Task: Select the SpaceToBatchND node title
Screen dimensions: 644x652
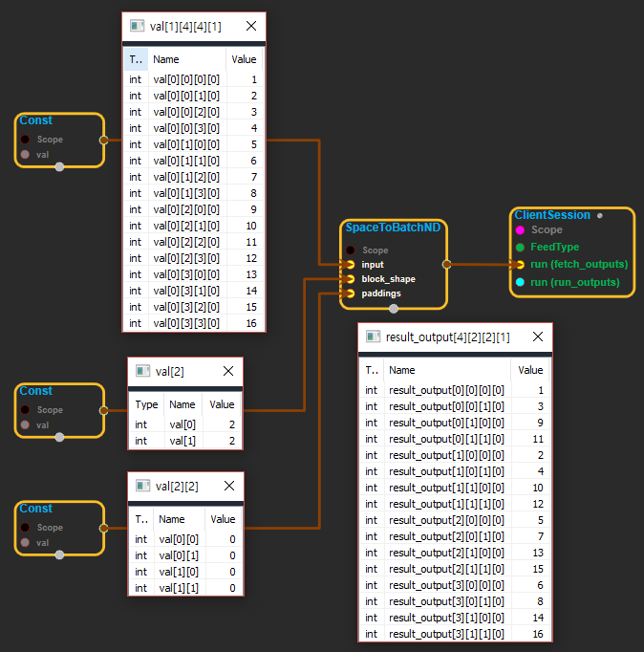Action: click(x=392, y=228)
